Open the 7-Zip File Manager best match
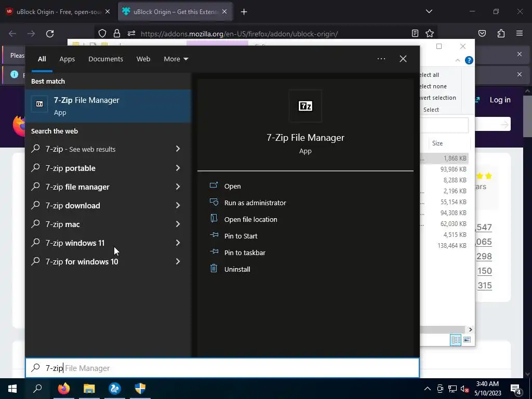Viewport: 532px width, 399px height. pos(108,106)
